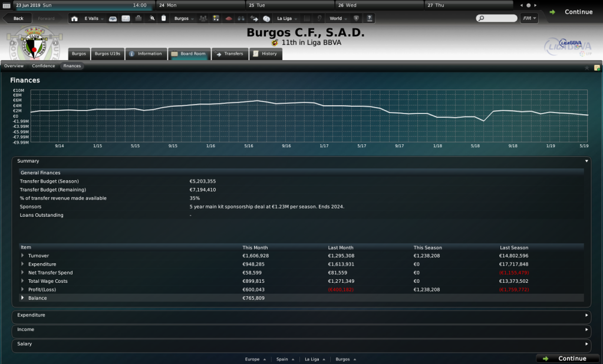Expand the Turnover row
Viewport: 603px width, 364px height.
22,256
